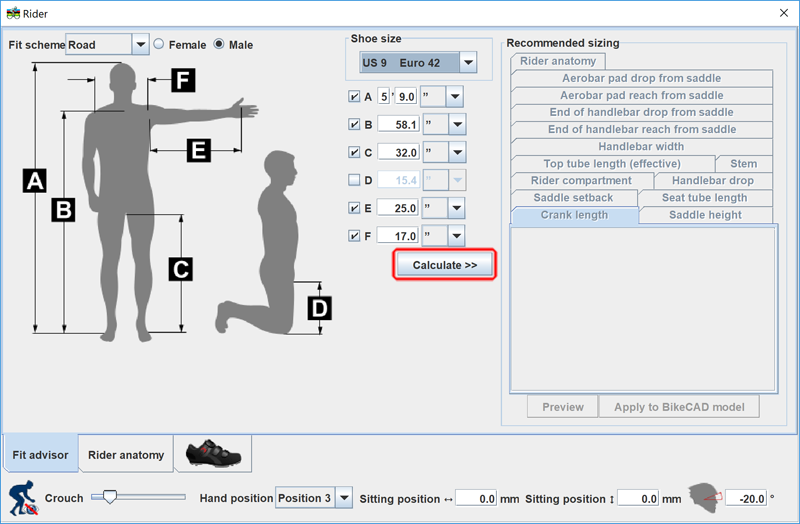Open Aerobar pad reach from saddle tab
This screenshot has height=524, width=800.
click(x=641, y=95)
